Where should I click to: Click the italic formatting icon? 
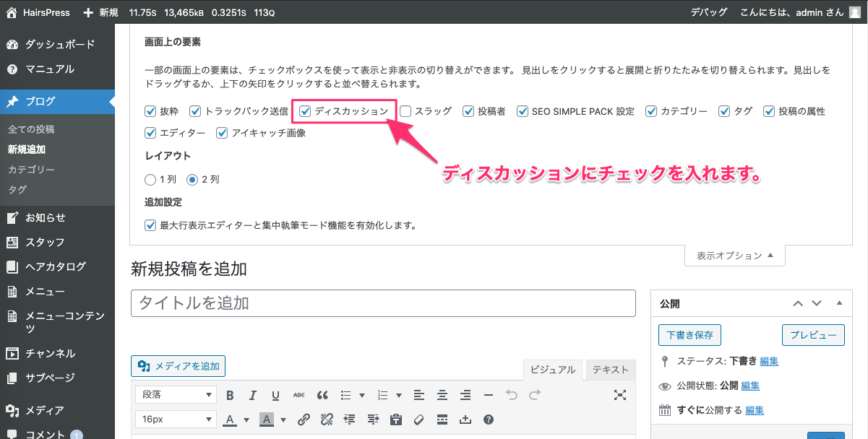(x=253, y=395)
